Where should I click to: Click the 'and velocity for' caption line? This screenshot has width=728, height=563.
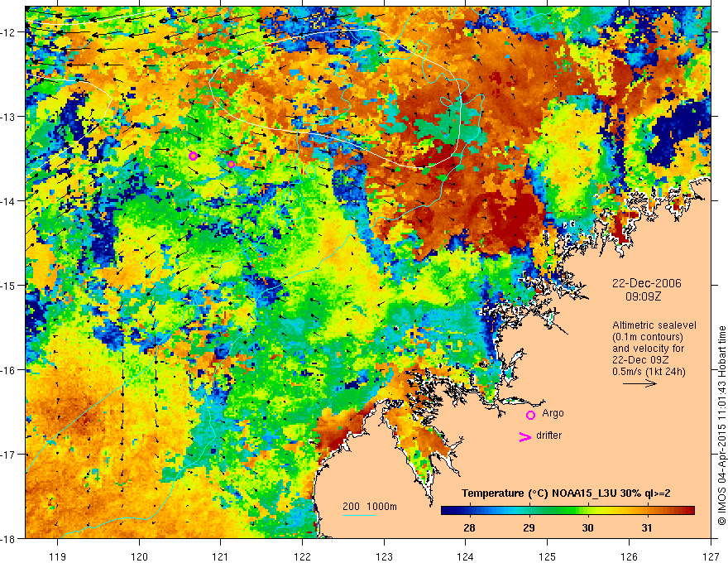tap(648, 349)
